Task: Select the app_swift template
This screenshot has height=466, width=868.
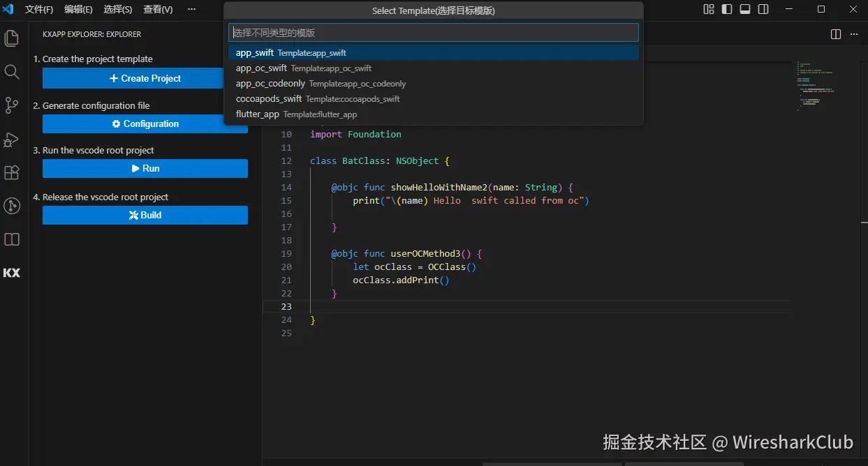Action: point(434,53)
